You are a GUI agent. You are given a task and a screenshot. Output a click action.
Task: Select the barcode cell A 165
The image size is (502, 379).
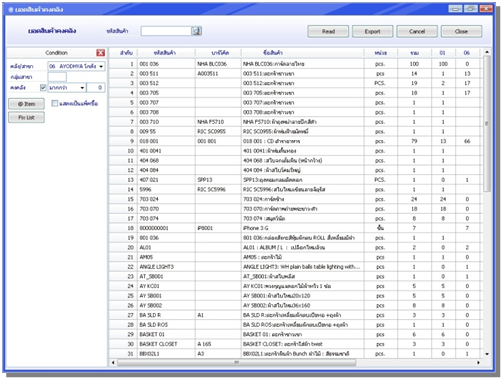218,344
